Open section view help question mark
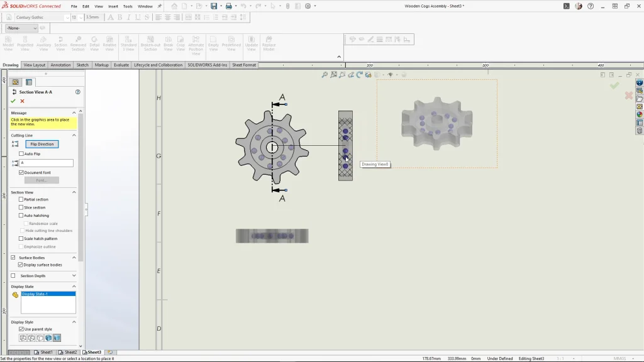This screenshot has width=644, height=362. coord(78,92)
